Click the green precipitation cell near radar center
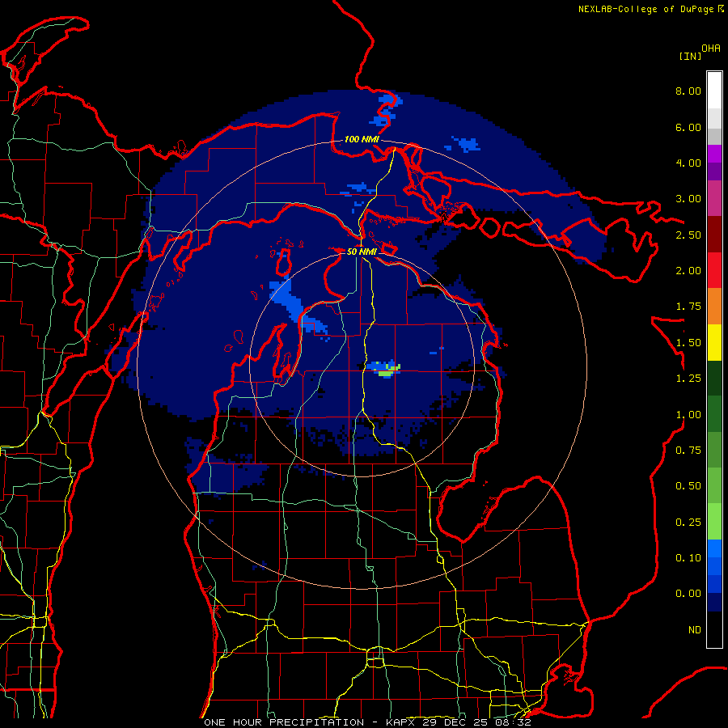 [387, 371]
